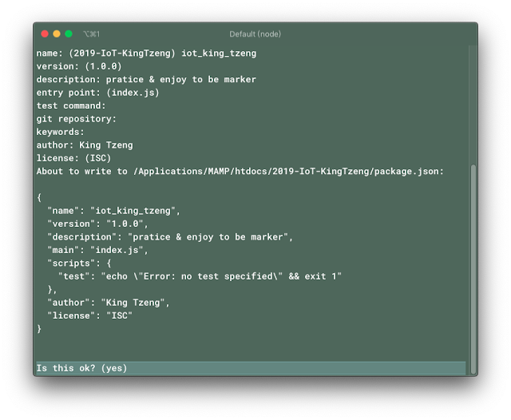Image resolution: width=511 pixels, height=420 pixels.
Task: Minimize the terminal using yellow button
Action: coord(57,34)
